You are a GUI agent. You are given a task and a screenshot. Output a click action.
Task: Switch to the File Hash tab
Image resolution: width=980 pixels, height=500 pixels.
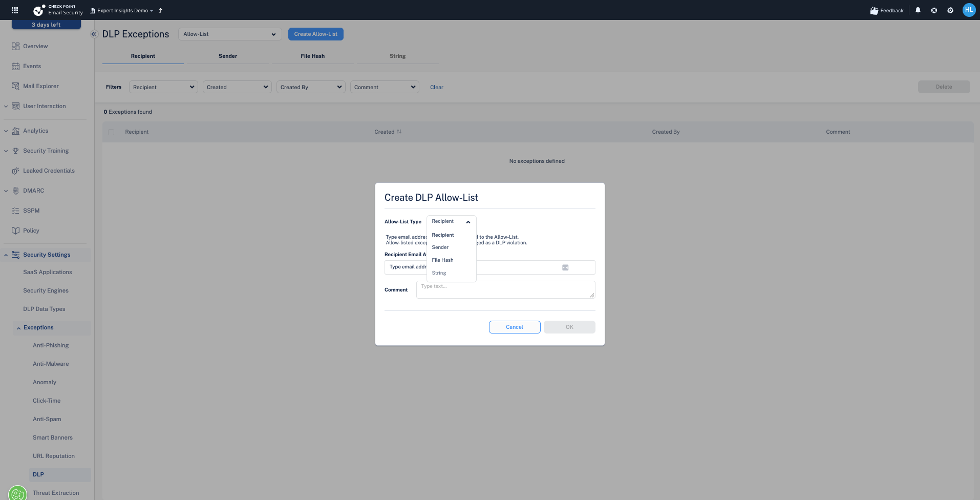[312, 56]
